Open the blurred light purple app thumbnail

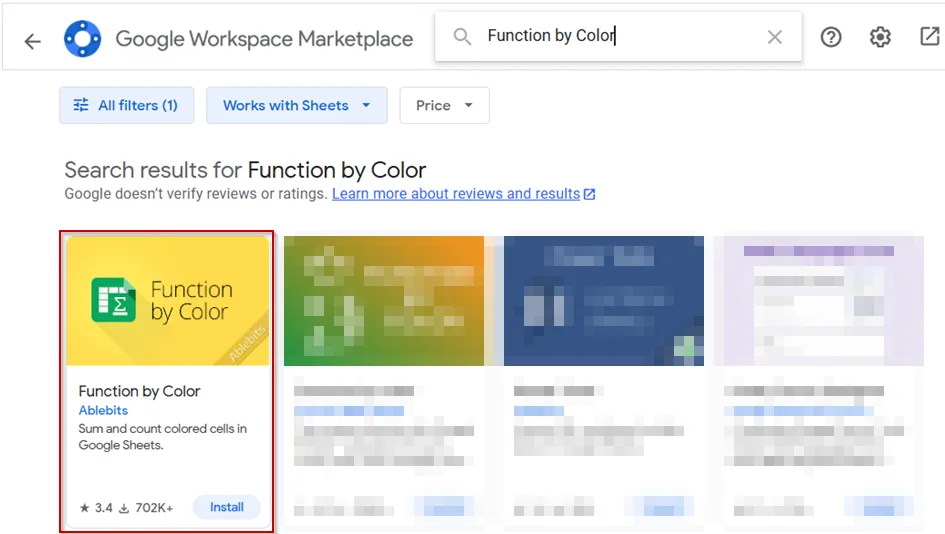[818, 301]
